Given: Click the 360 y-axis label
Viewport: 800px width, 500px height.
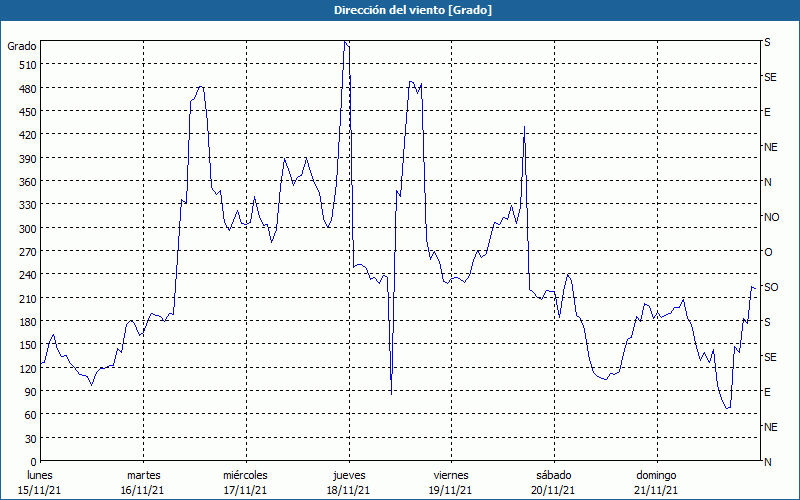Looking at the screenshot, I should click(28, 182).
